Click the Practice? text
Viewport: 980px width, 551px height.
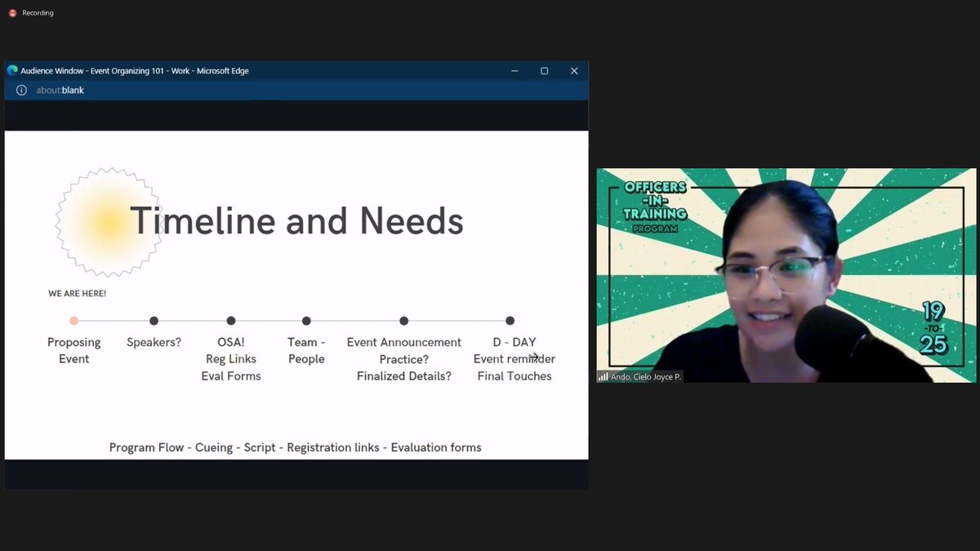403,359
